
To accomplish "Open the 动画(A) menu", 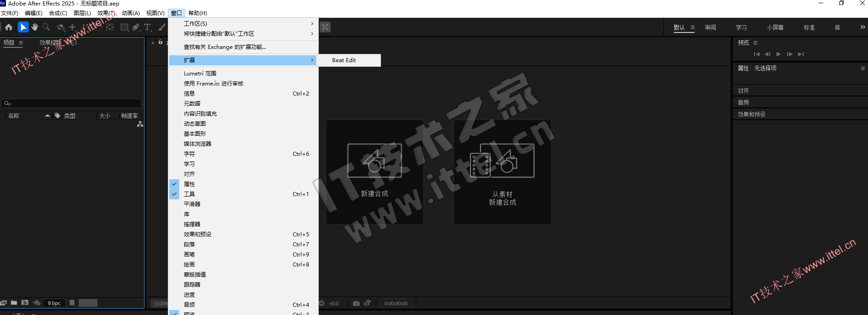I will pos(131,13).
